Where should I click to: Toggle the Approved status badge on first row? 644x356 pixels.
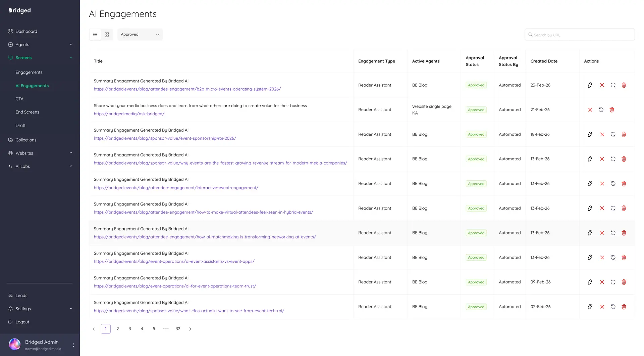coord(476,85)
